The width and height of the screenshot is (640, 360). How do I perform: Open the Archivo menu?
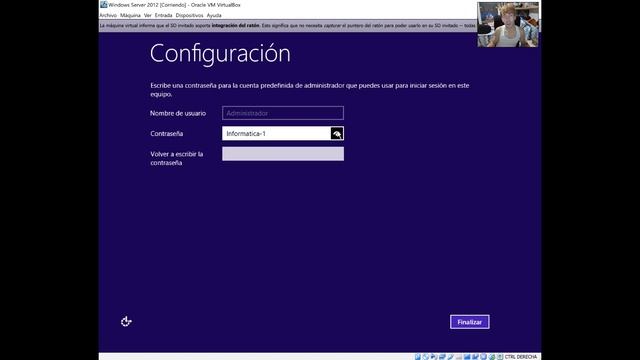(108, 15)
